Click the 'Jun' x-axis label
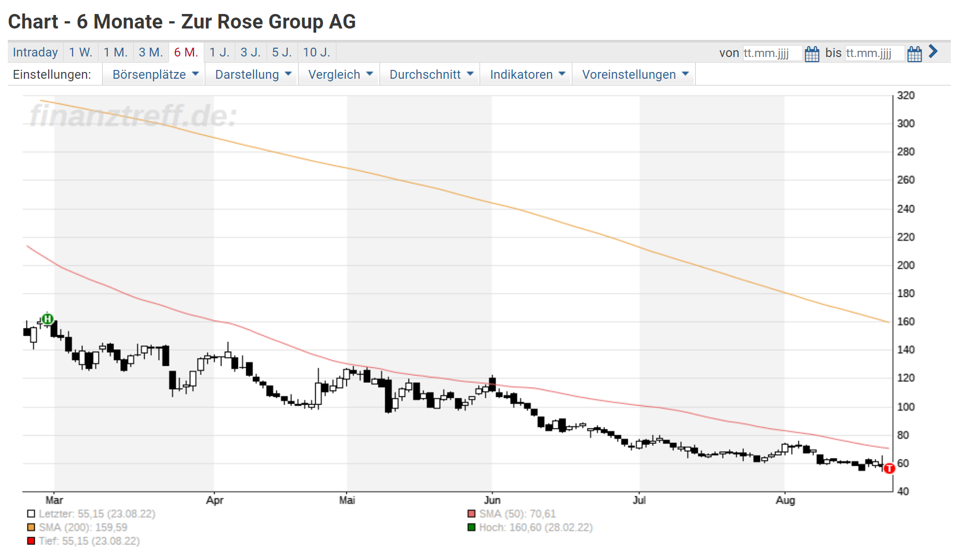Image resolution: width=957 pixels, height=560 pixels. coord(492,500)
